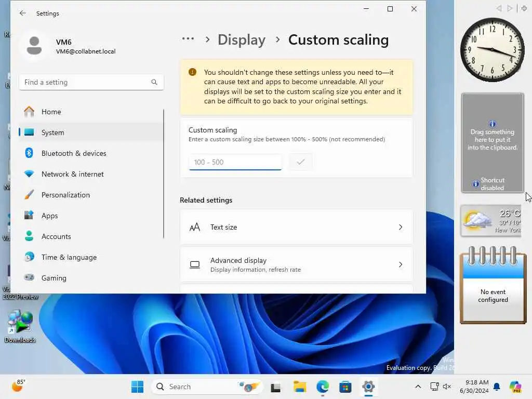Navigate to Display in the breadcrumb
532x399 pixels.
point(242,39)
